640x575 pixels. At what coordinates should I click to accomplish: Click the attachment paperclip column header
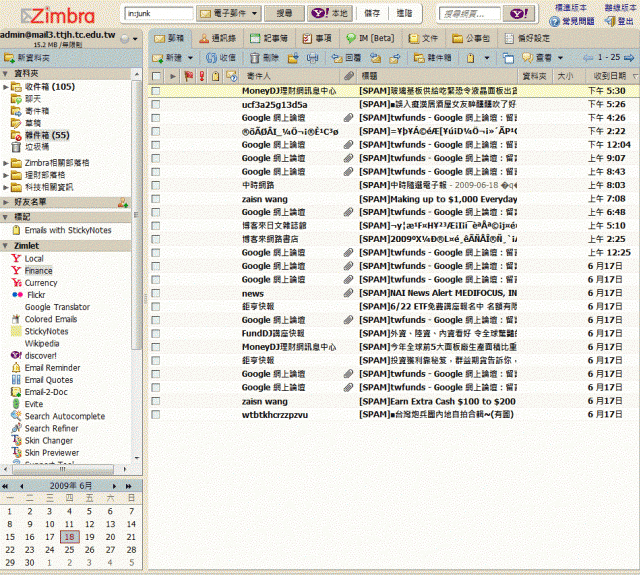pos(349,76)
